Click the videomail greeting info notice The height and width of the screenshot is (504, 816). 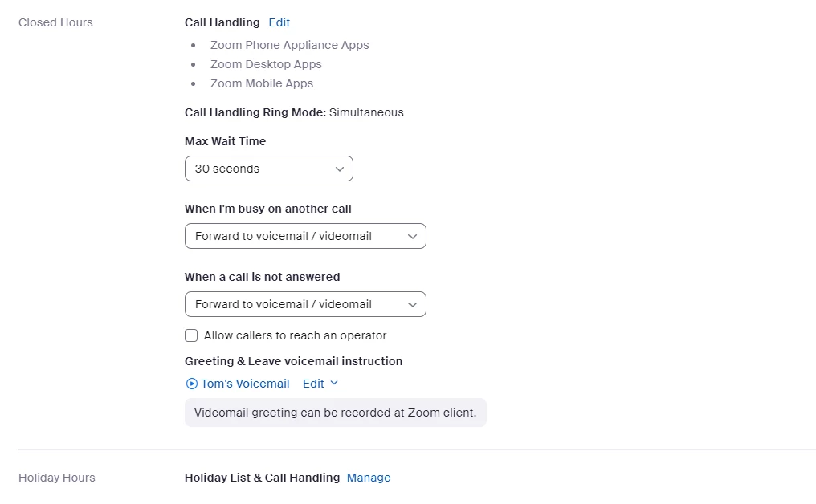(x=335, y=413)
